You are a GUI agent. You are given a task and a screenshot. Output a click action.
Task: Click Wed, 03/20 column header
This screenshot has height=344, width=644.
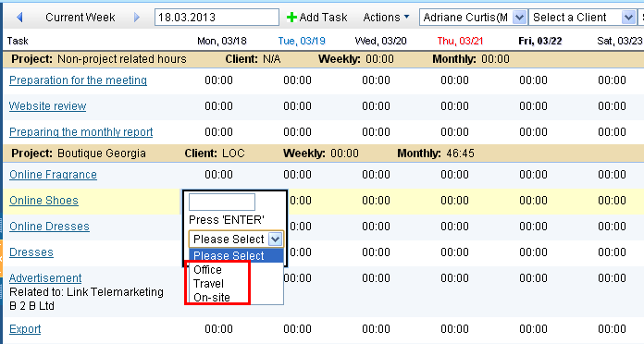point(380,41)
